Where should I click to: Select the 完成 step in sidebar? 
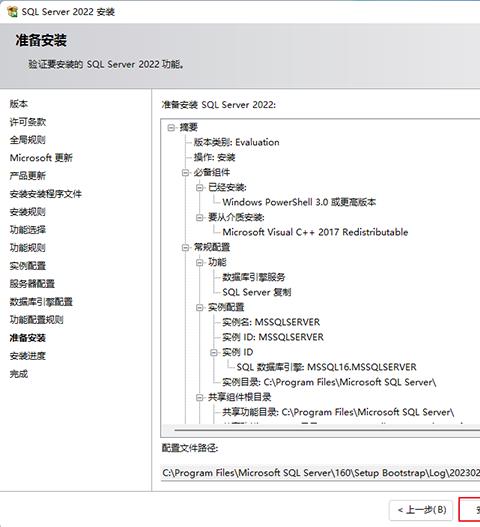19,374
